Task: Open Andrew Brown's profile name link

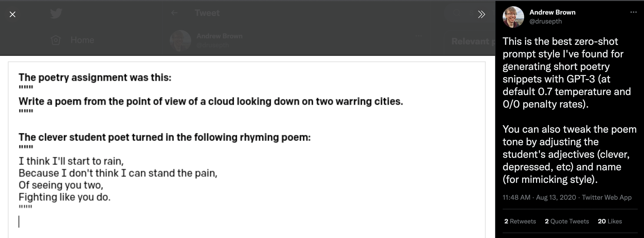Action: [552, 12]
